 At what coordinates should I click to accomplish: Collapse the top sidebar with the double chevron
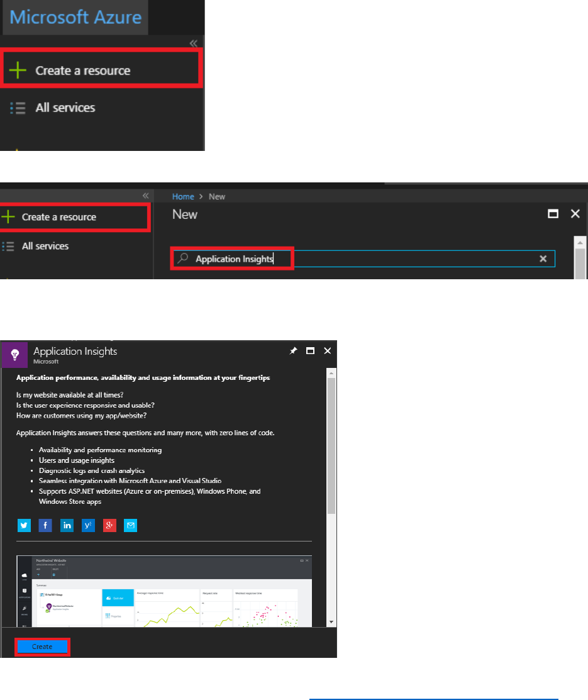coord(193,43)
